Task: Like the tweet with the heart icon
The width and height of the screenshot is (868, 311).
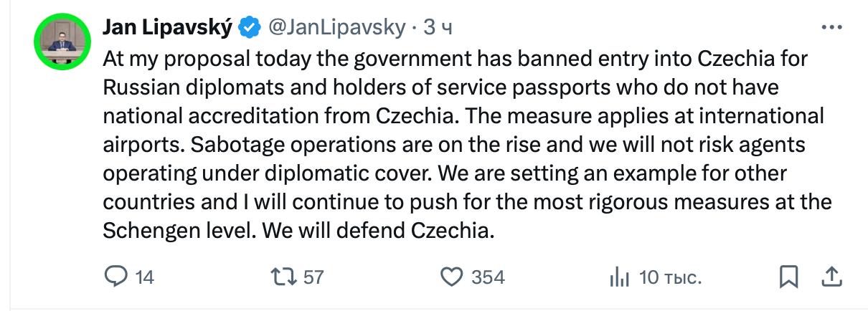Action: pos(451,277)
